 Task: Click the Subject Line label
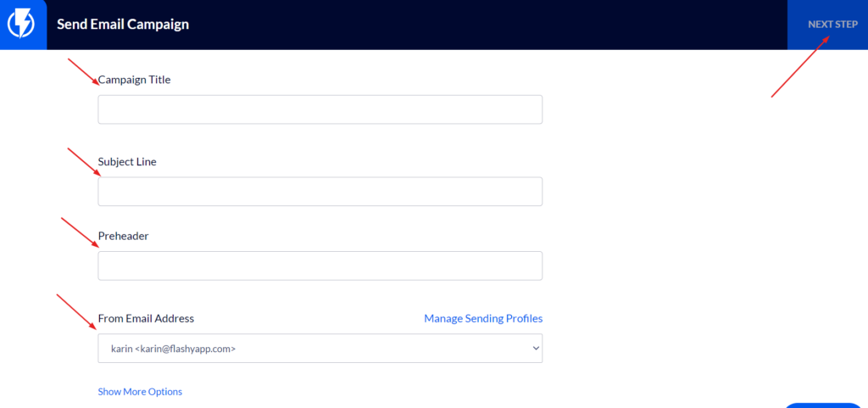click(x=127, y=162)
